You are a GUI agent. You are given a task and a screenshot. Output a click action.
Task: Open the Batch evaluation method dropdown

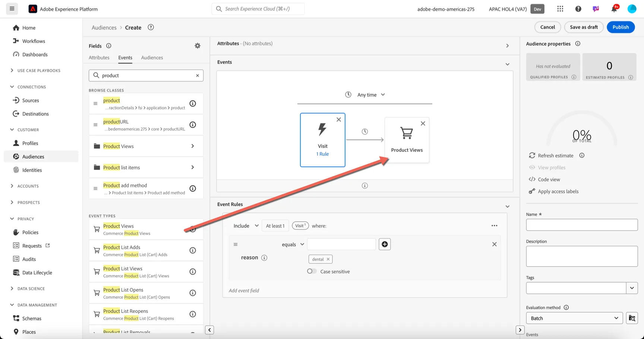(x=574, y=318)
